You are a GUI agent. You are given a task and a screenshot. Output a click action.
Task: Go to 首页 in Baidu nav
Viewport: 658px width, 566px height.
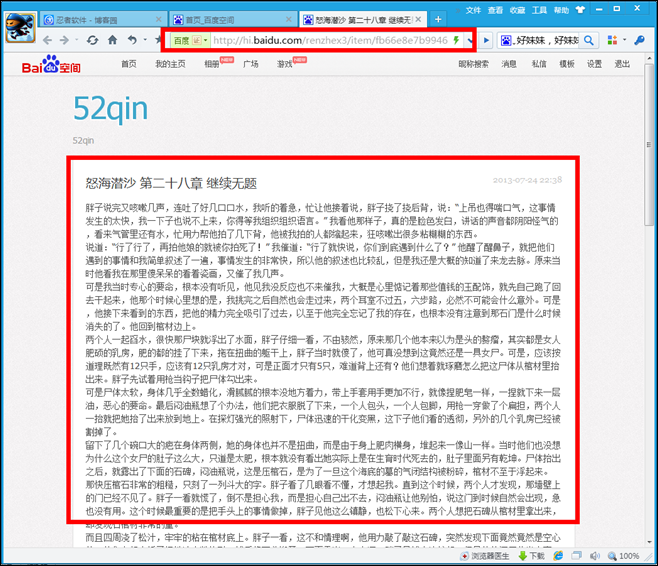pos(128,64)
